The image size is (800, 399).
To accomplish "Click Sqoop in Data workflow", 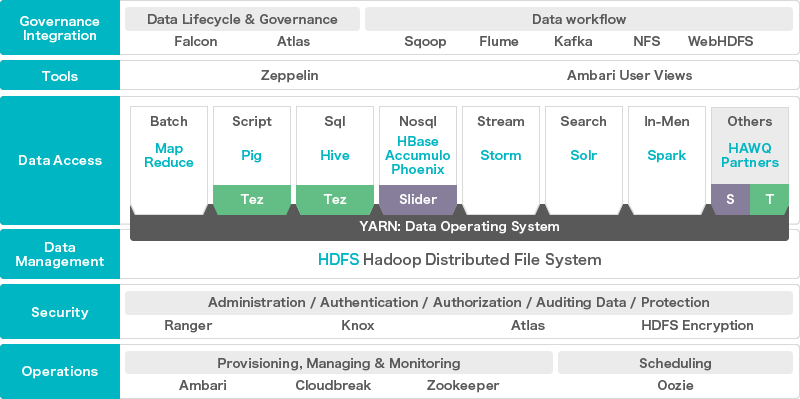I will (425, 41).
